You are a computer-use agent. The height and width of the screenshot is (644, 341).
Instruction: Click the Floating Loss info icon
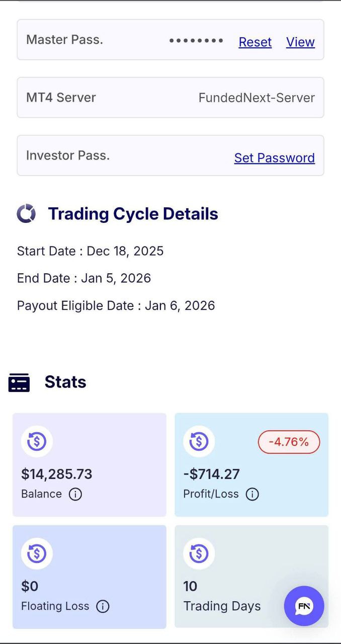[103, 607]
